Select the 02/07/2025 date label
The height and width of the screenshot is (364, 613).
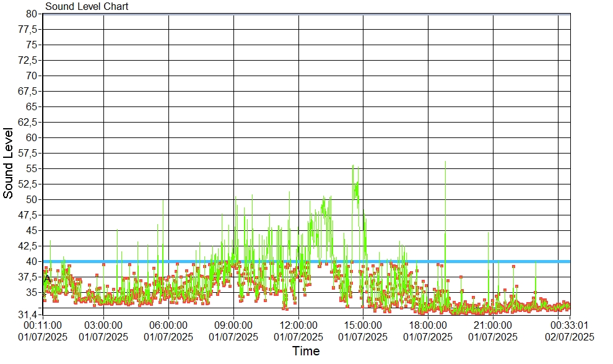[x=569, y=337]
